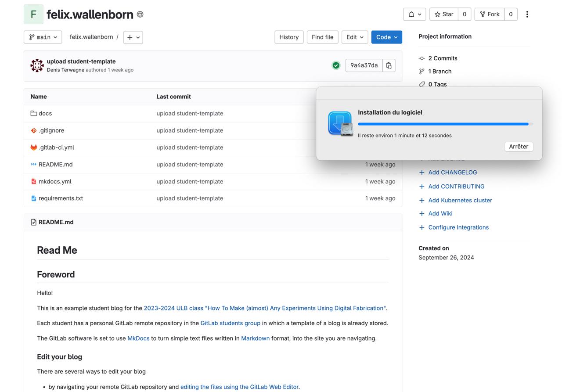Click plus icon next to Configure Integrations
This screenshot has width=562, height=392.
coord(422,227)
